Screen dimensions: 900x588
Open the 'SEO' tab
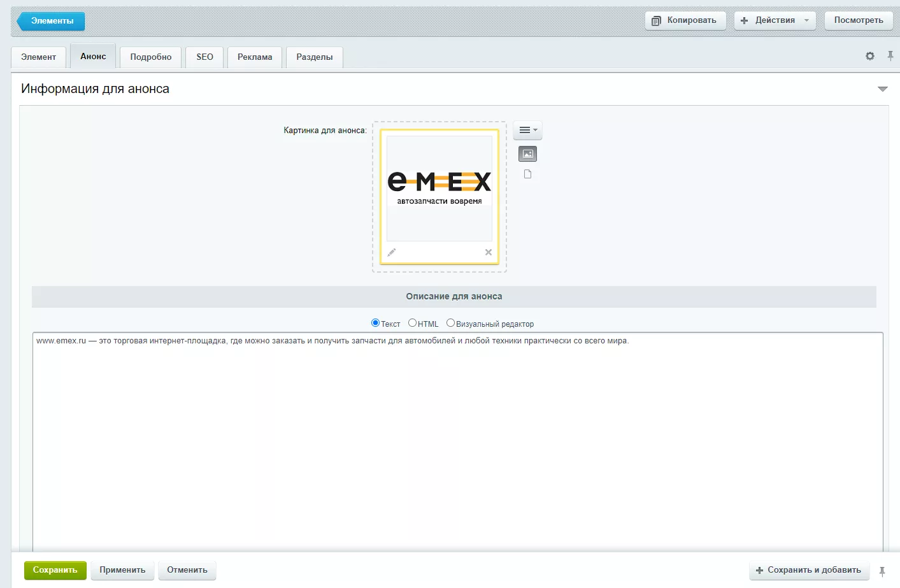tap(204, 57)
